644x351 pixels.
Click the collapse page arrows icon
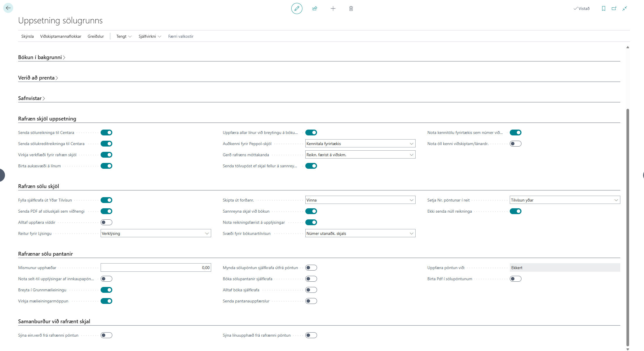point(624,8)
